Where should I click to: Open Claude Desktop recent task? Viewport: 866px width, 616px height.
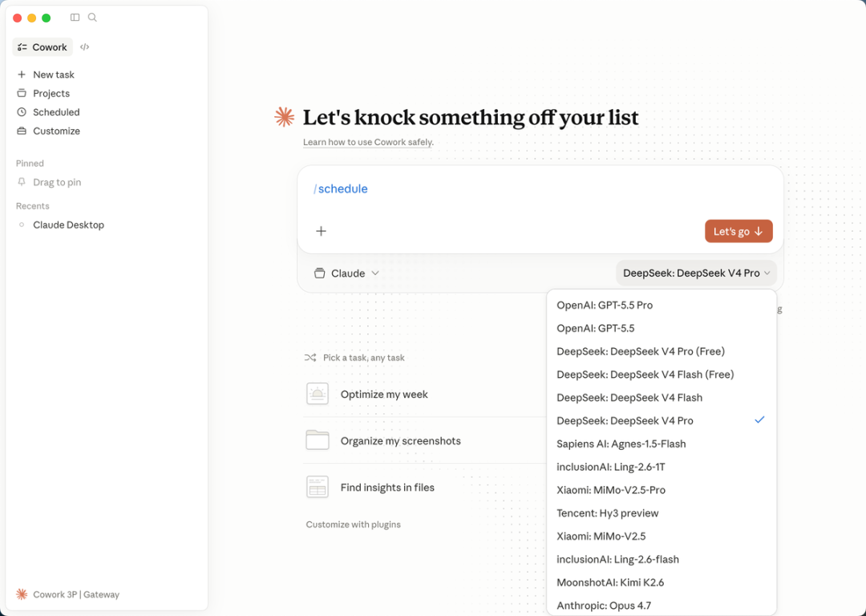[68, 225]
